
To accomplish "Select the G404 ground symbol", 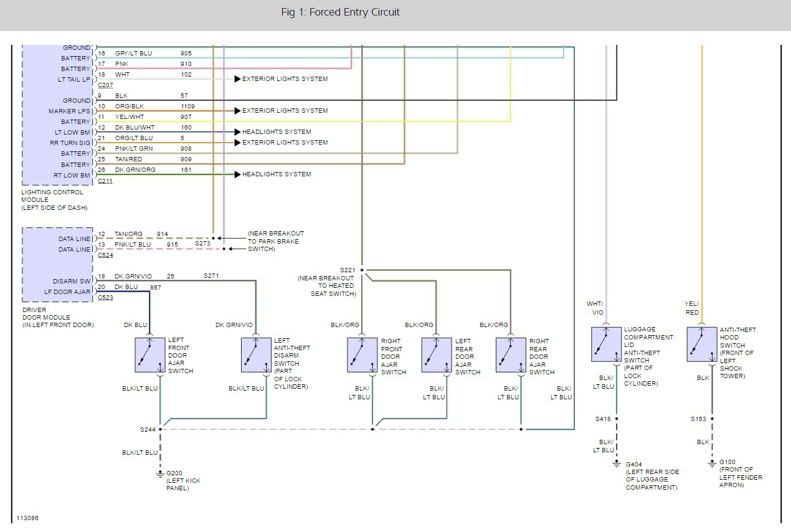I will tap(617, 463).
